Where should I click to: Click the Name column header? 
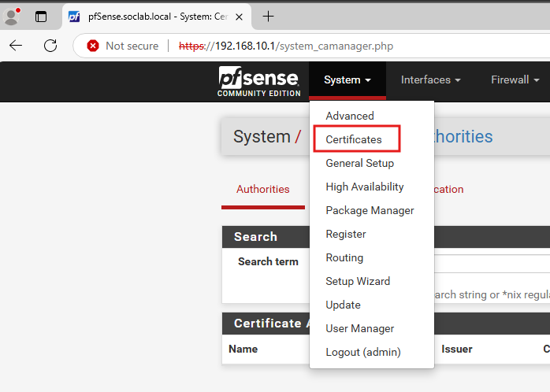pos(243,349)
